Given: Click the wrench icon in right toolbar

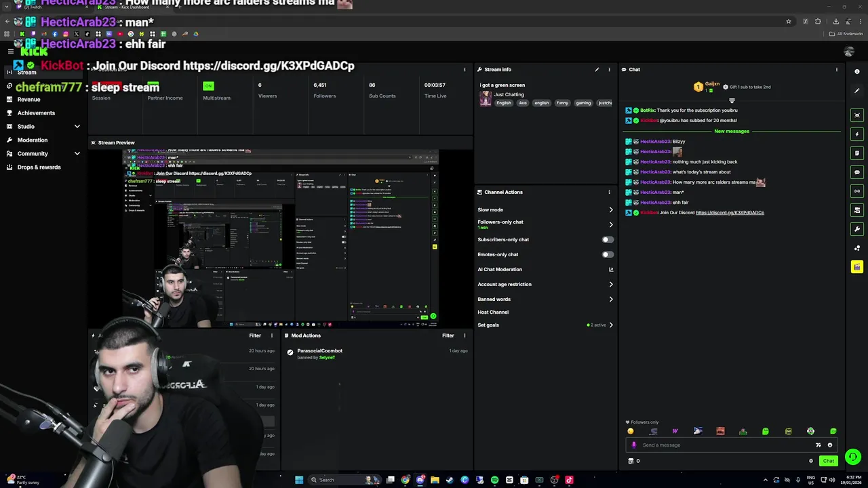Looking at the screenshot, I should click(857, 229).
